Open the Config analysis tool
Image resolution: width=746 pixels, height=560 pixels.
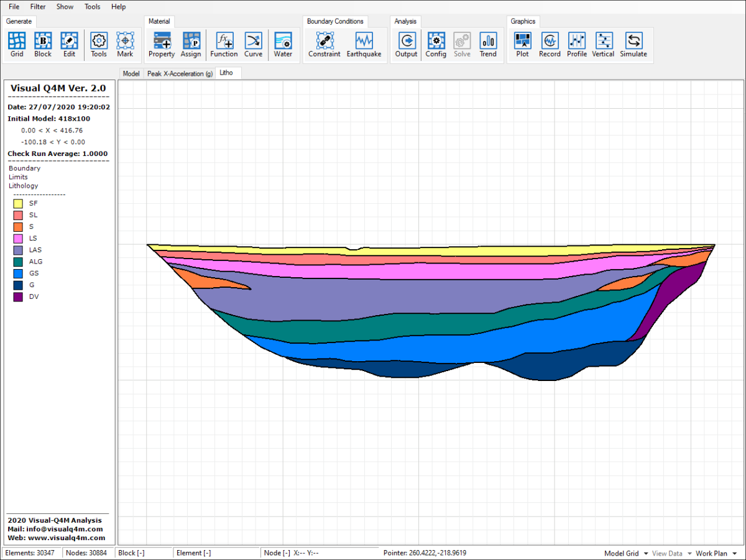[436, 45]
